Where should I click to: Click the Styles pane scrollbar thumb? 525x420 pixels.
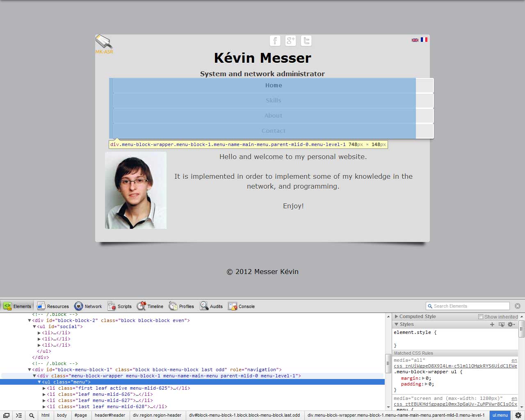click(522, 329)
